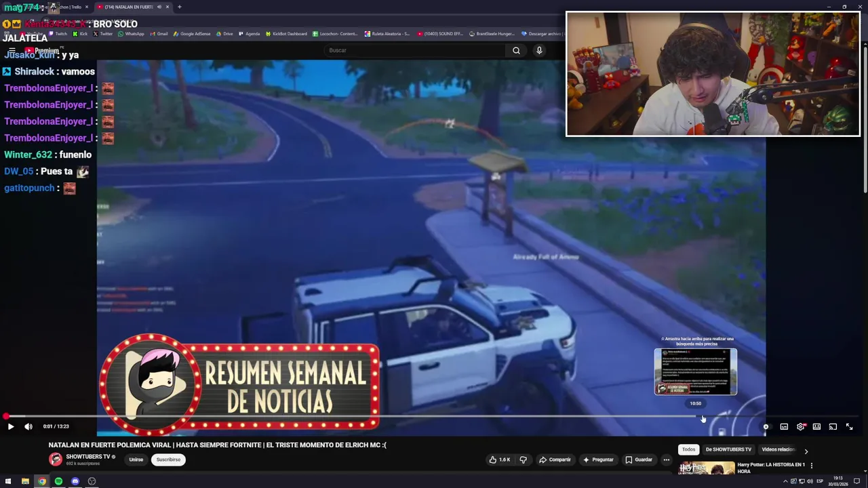Open the Kick bookmark
Image resolution: width=868 pixels, height=488 pixels.
[x=81, y=33]
